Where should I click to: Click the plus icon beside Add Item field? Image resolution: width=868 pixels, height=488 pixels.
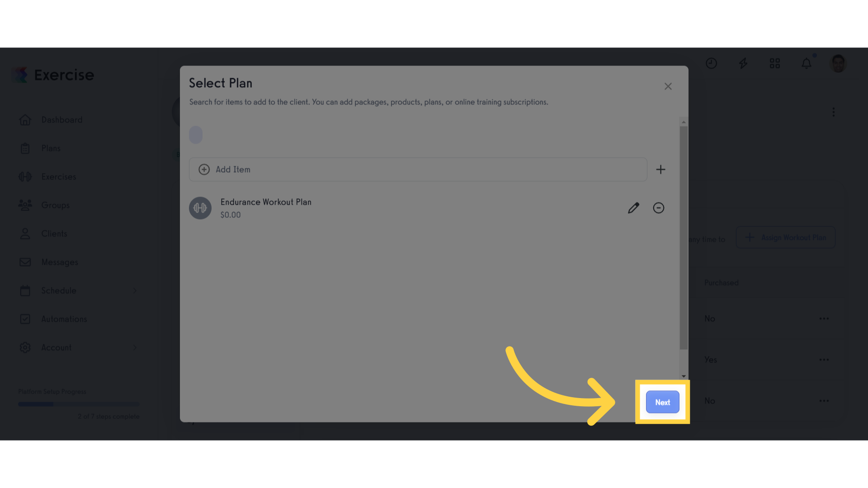tap(660, 169)
